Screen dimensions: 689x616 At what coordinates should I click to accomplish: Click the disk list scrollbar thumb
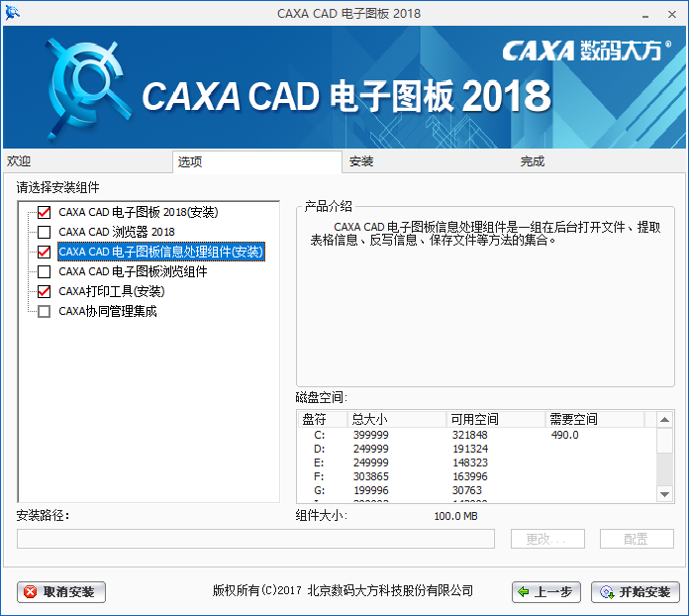(x=665, y=441)
